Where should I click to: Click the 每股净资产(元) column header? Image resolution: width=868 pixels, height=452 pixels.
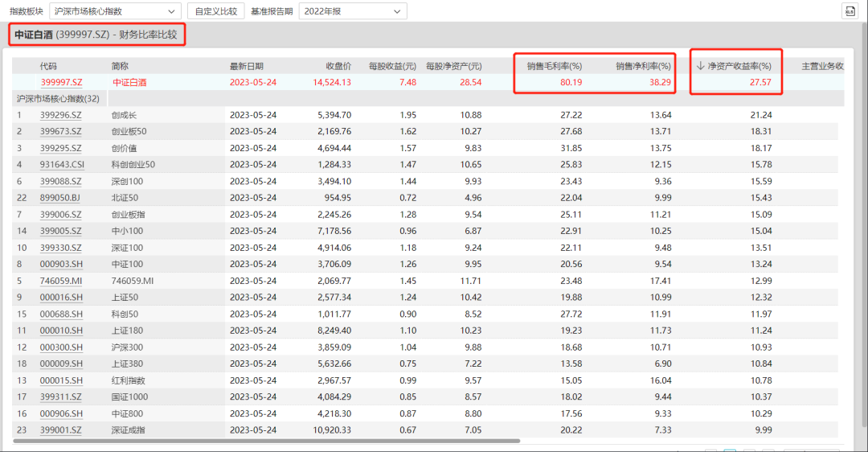click(x=454, y=66)
